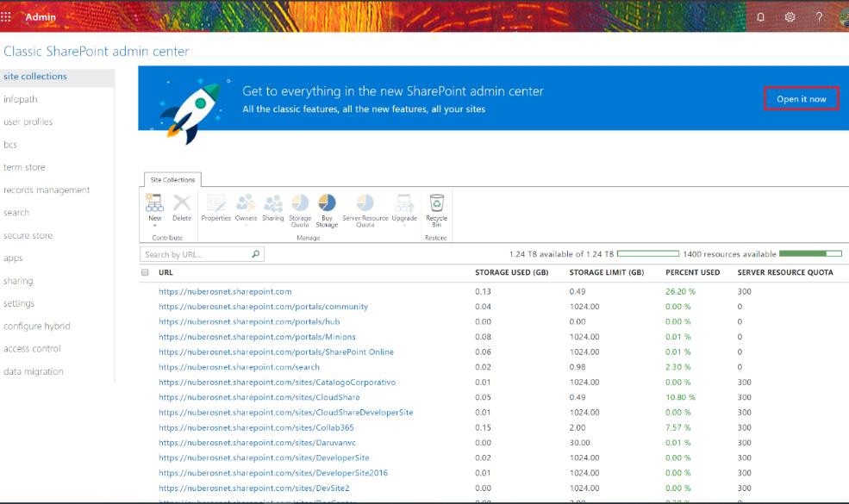Open settings in the sidebar

click(19, 303)
